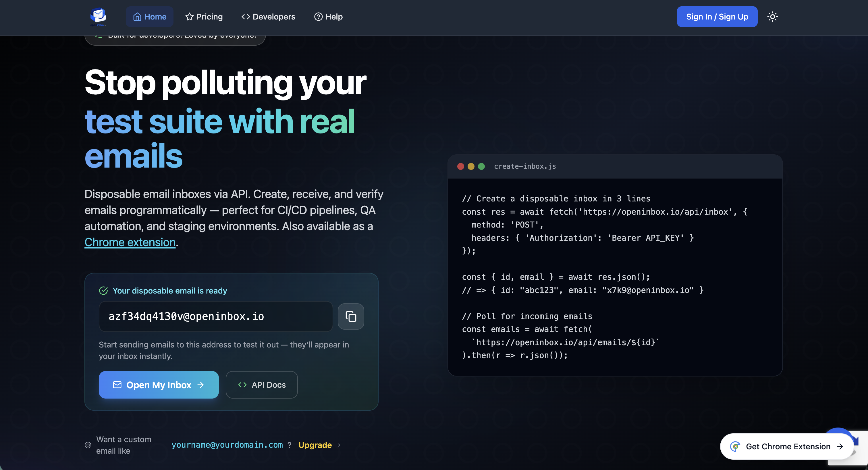Image resolution: width=868 pixels, height=470 pixels.
Task: Click the Get Chrome Extension button
Action: click(x=787, y=446)
